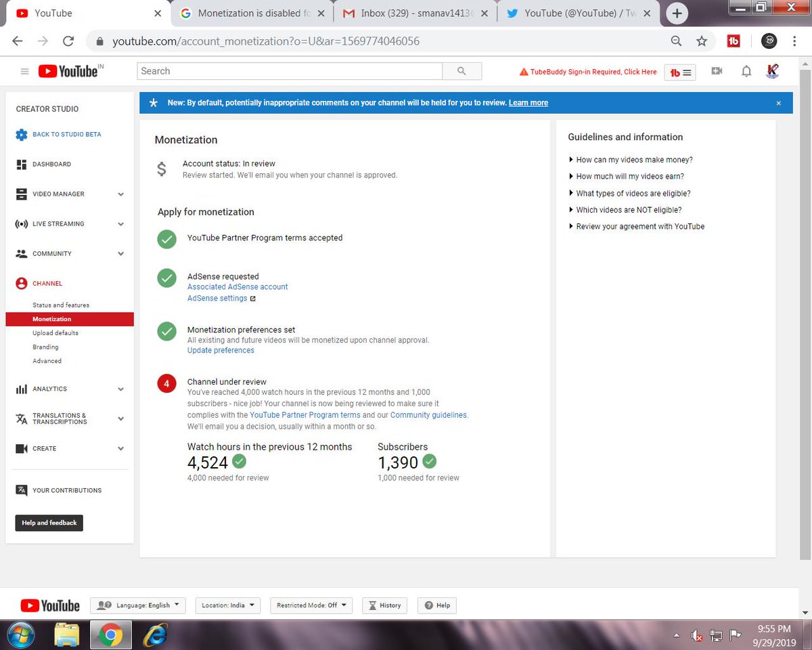
Task: Reload the page with browser refresh icon
Action: tap(68, 41)
